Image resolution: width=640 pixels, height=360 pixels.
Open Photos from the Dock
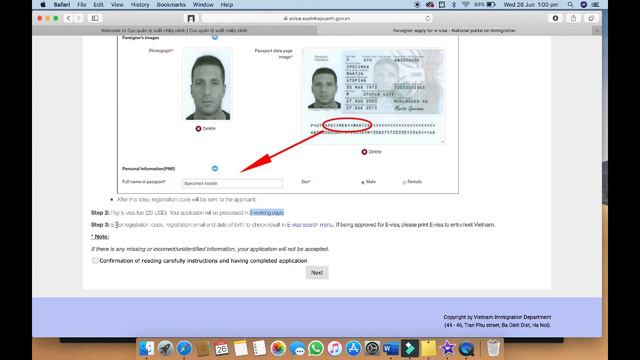point(278,349)
